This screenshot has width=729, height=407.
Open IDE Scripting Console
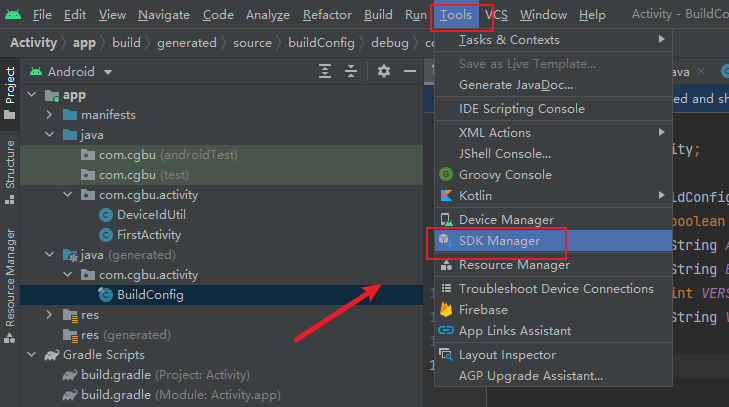553,109
